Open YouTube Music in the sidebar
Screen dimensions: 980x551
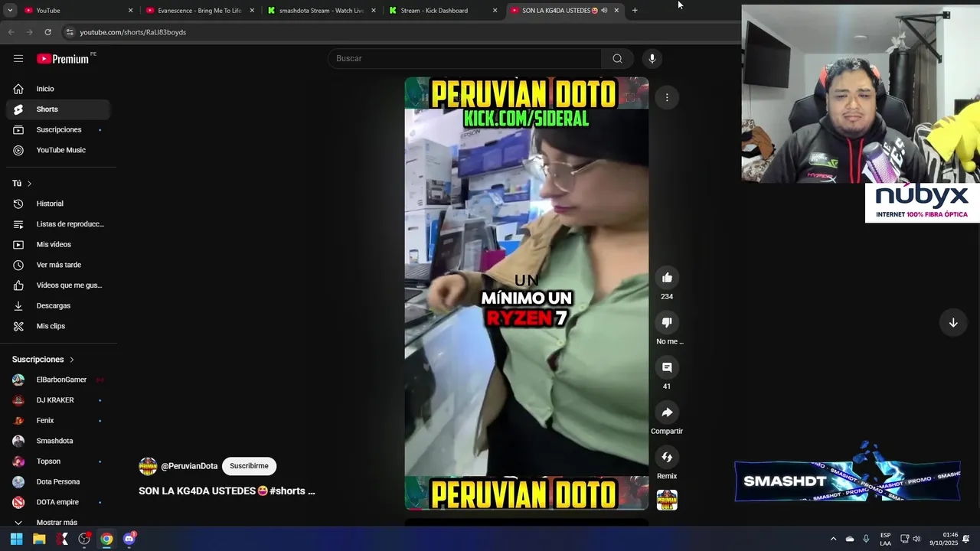pos(58,150)
